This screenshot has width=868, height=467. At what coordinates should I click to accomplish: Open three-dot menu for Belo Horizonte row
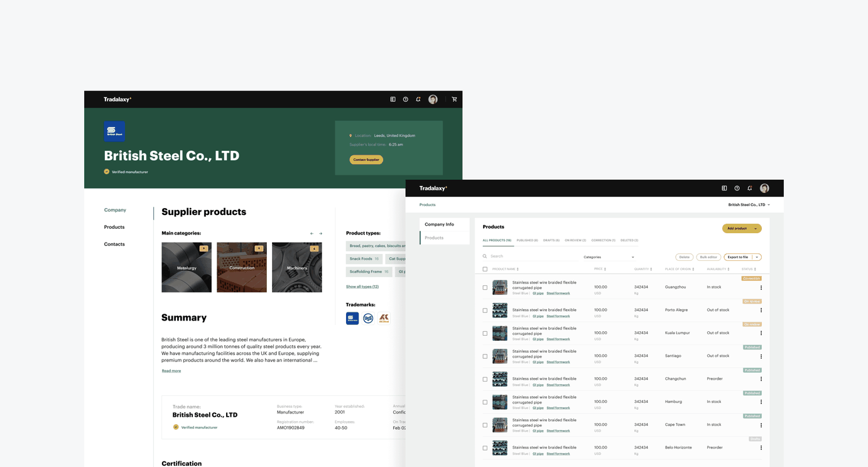[761, 448]
